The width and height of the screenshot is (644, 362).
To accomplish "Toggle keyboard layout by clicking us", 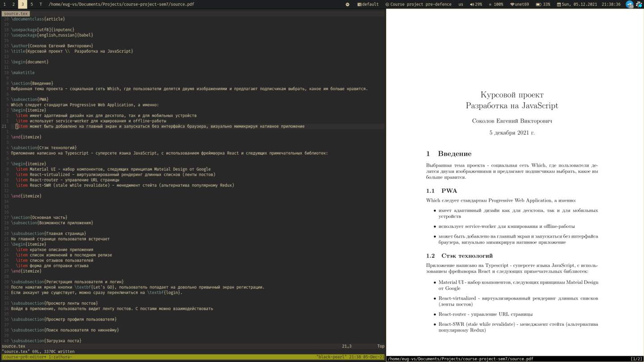I will pos(461,4).
